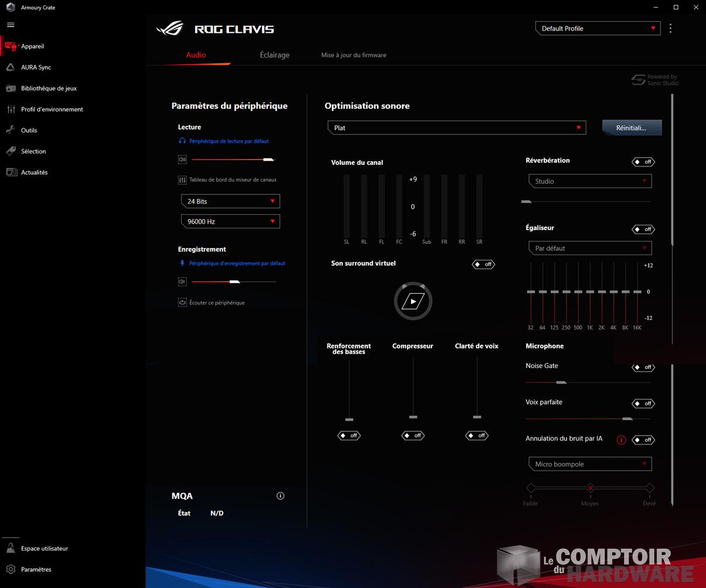Open AURA Sync from the sidebar
The height and width of the screenshot is (588, 706).
tap(36, 67)
